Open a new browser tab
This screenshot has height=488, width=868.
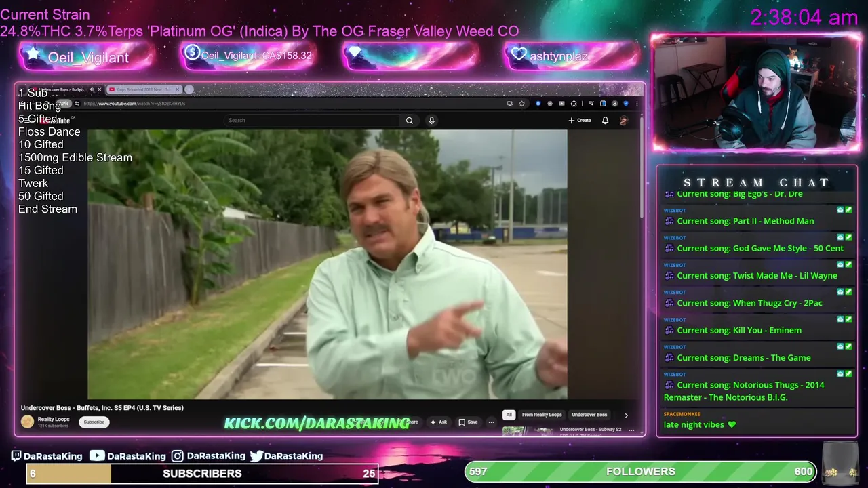pyautogui.click(x=189, y=89)
